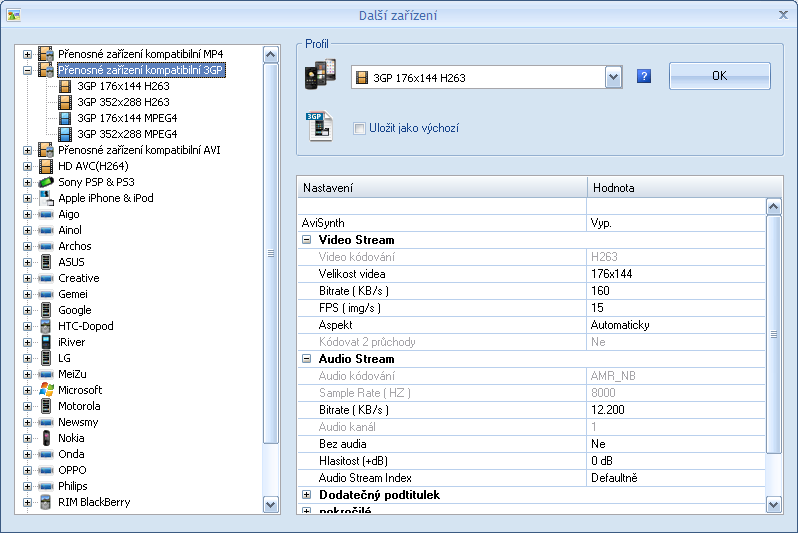This screenshot has height=533, width=798.
Task: Collapse the Přenosné zařízení kompatibilní 3GP node
Action: click(x=28, y=70)
